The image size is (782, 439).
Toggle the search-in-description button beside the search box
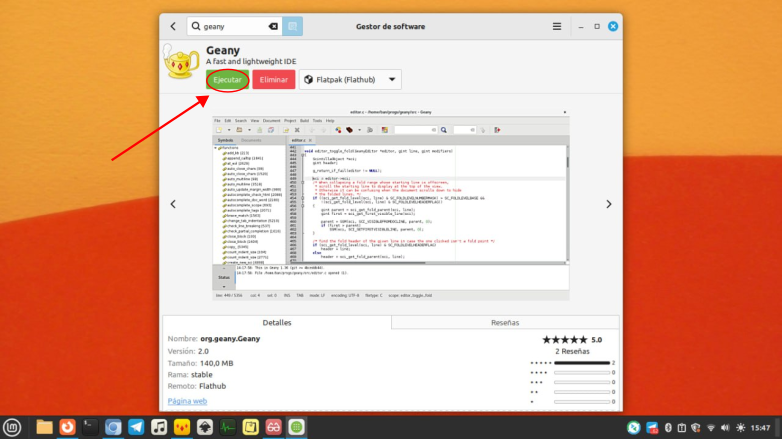[x=292, y=26]
